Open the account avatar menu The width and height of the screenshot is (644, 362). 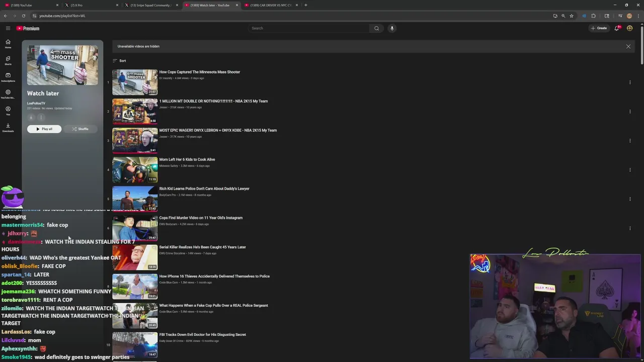(x=630, y=28)
